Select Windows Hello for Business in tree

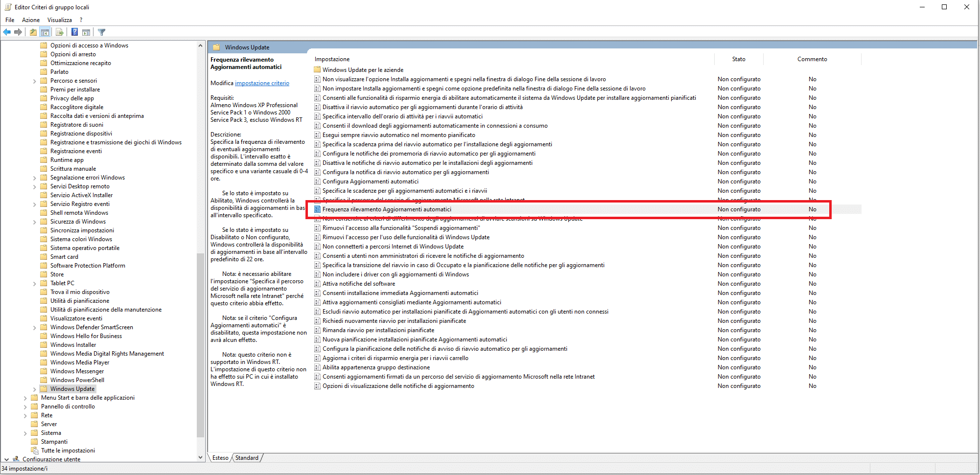click(86, 336)
